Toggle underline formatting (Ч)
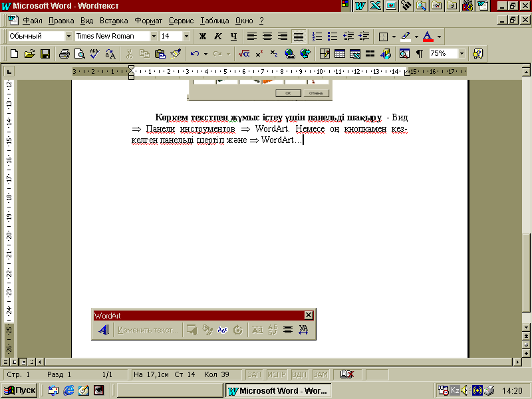This screenshot has width=532, height=399. 234,36
